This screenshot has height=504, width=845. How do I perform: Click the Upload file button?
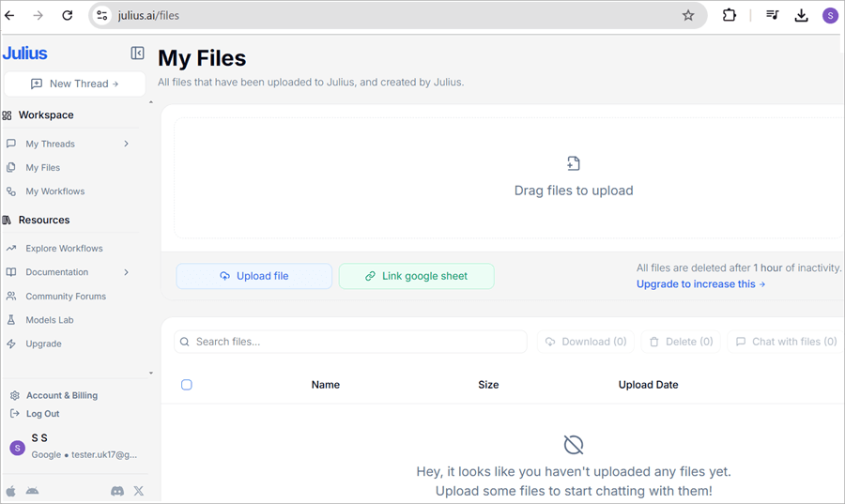click(253, 276)
